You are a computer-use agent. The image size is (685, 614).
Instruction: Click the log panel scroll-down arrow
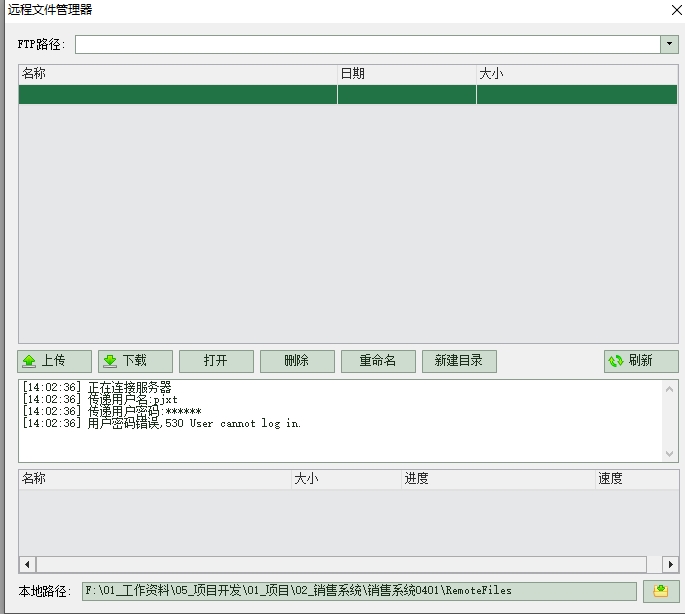pos(670,453)
